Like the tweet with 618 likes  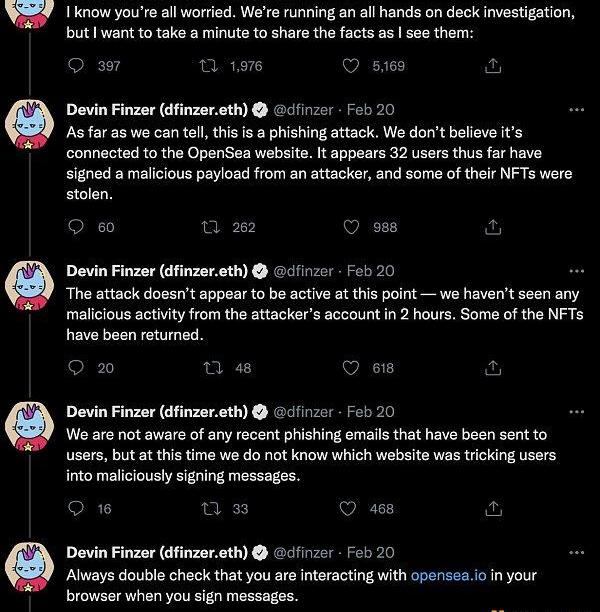[351, 368]
